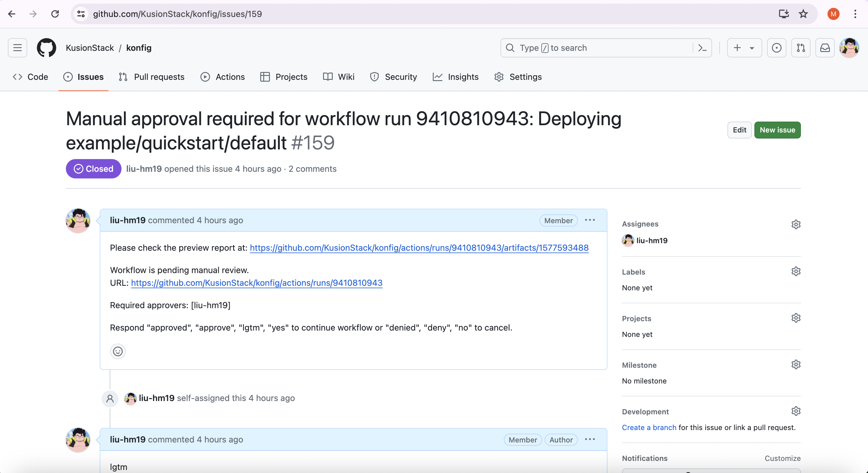
Task: Click the green New issue button
Action: [x=777, y=130]
